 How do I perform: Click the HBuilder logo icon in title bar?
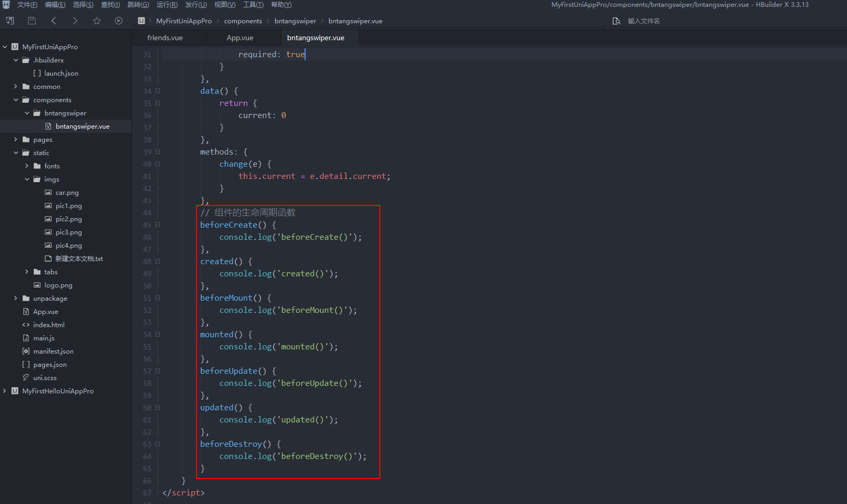6,5
